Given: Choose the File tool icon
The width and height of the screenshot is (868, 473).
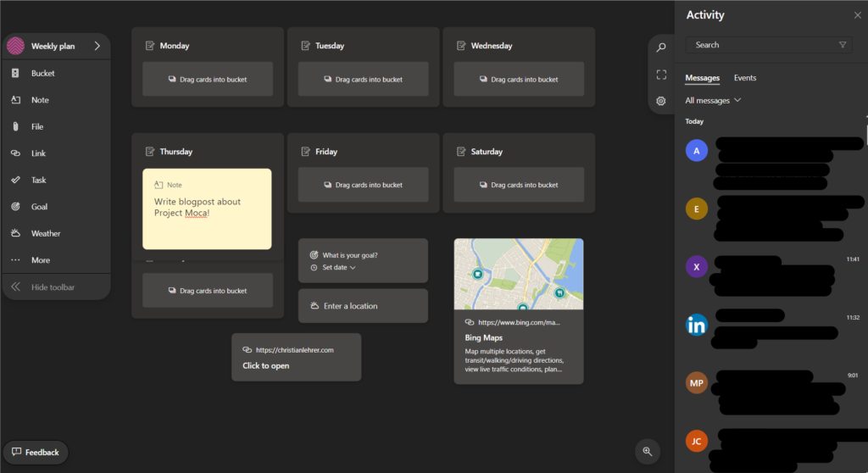Looking at the screenshot, I should 15,126.
